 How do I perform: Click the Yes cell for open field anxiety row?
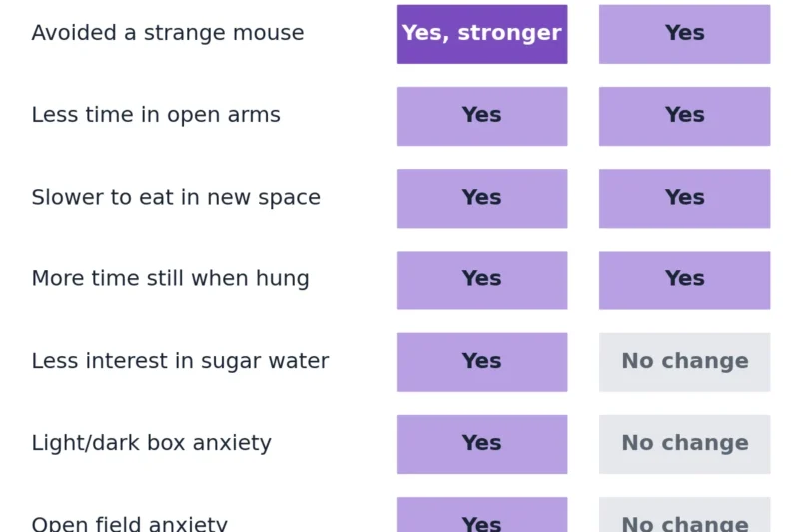coord(481,515)
